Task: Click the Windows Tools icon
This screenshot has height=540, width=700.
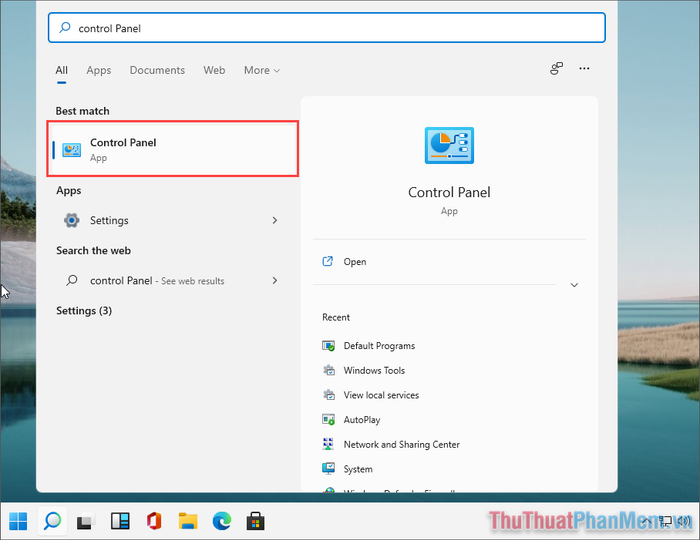Action: pyautogui.click(x=329, y=370)
